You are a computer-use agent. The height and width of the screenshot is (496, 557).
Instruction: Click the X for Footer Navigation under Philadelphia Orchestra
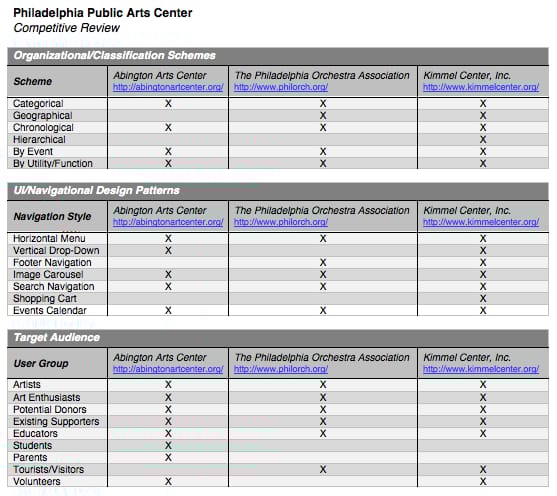point(323,263)
